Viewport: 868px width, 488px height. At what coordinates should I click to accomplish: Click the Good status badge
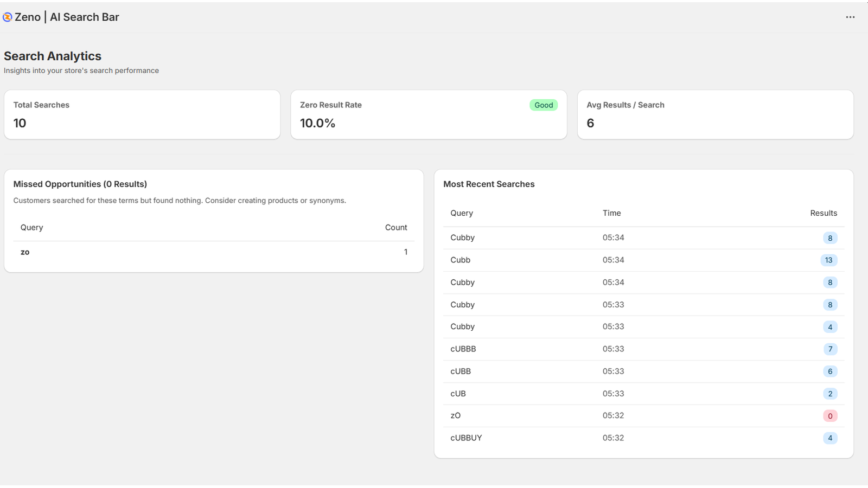click(544, 105)
